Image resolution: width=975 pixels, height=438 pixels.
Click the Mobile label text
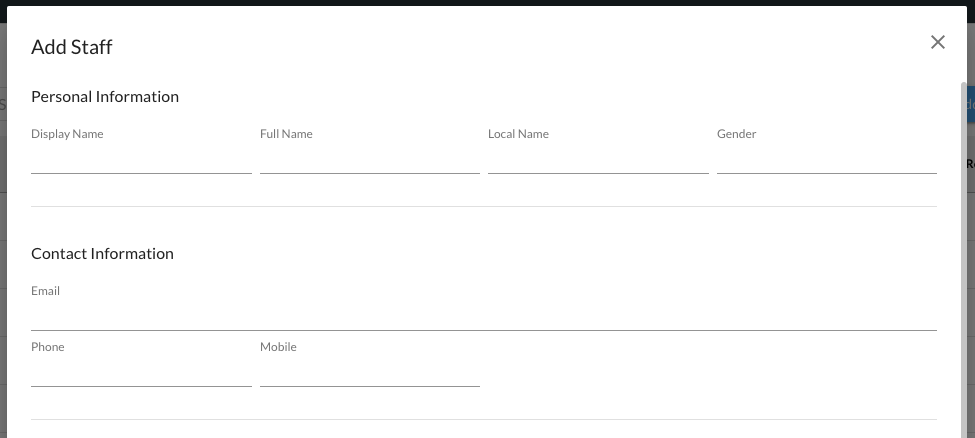click(278, 347)
